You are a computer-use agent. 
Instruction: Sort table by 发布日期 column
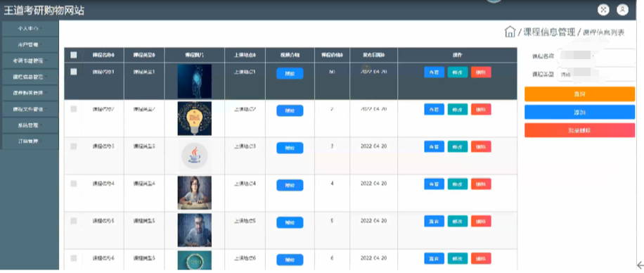pyautogui.click(x=374, y=55)
